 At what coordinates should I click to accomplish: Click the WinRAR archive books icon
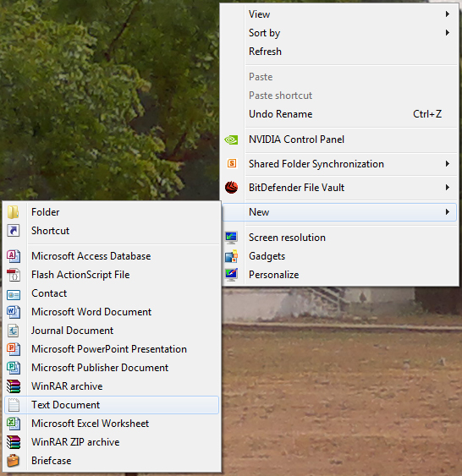(x=14, y=386)
